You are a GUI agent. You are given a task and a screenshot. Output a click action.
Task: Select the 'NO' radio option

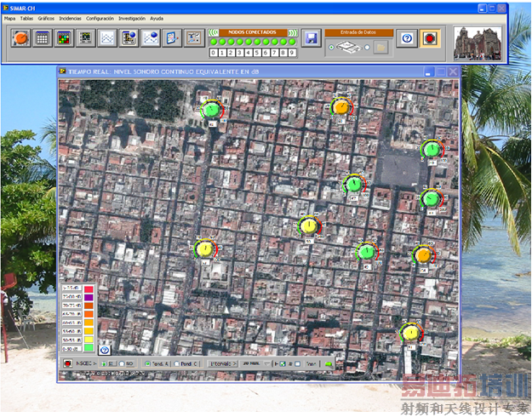123,363
